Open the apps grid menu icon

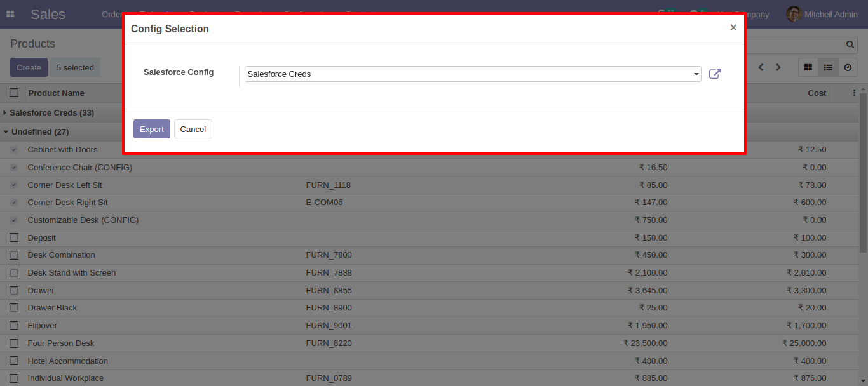pyautogui.click(x=10, y=14)
